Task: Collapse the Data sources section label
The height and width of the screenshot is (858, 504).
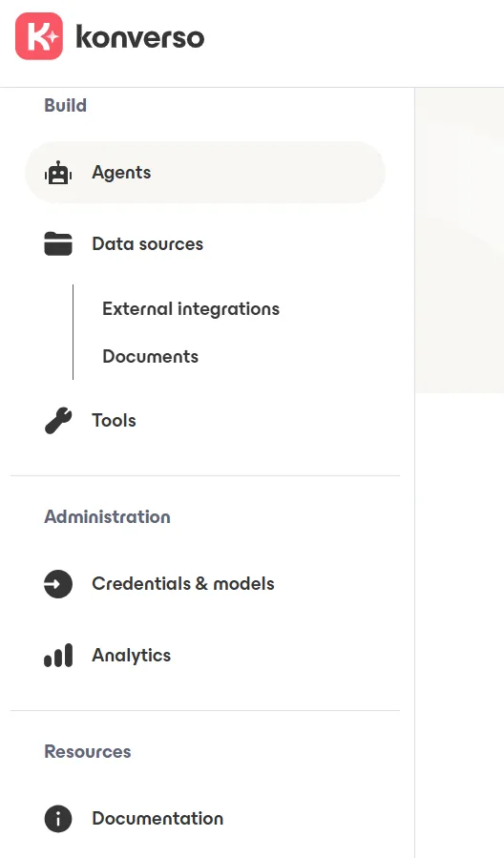Action: tap(148, 243)
